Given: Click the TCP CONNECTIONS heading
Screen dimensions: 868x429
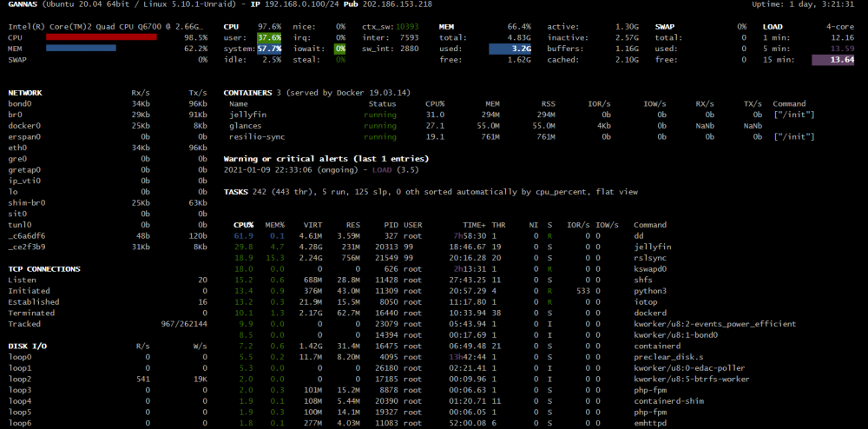Looking at the screenshot, I should click(44, 269).
